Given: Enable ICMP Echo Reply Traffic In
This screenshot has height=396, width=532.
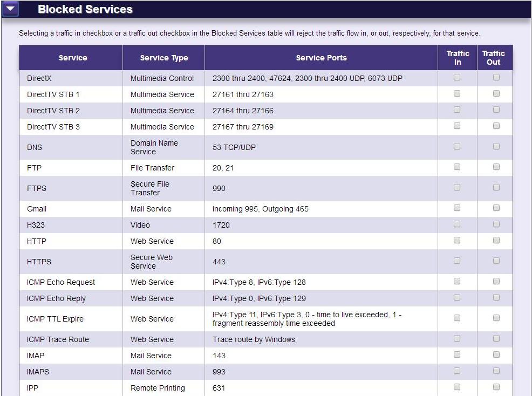Looking at the screenshot, I should (457, 297).
